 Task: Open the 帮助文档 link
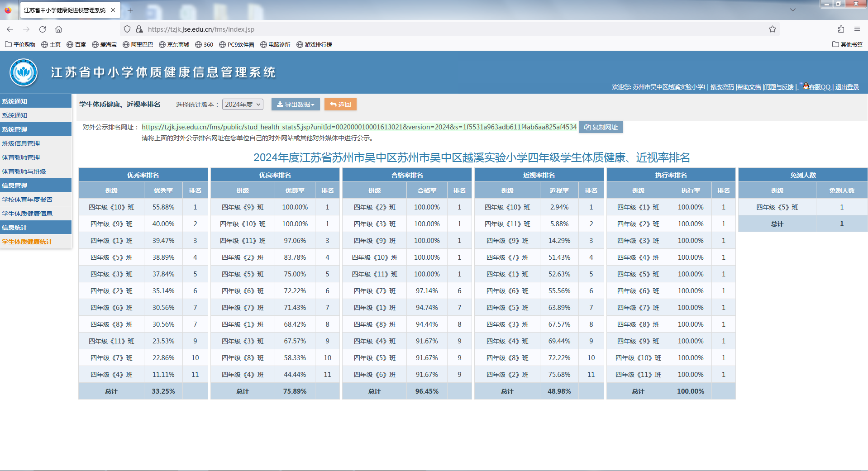tap(749, 87)
